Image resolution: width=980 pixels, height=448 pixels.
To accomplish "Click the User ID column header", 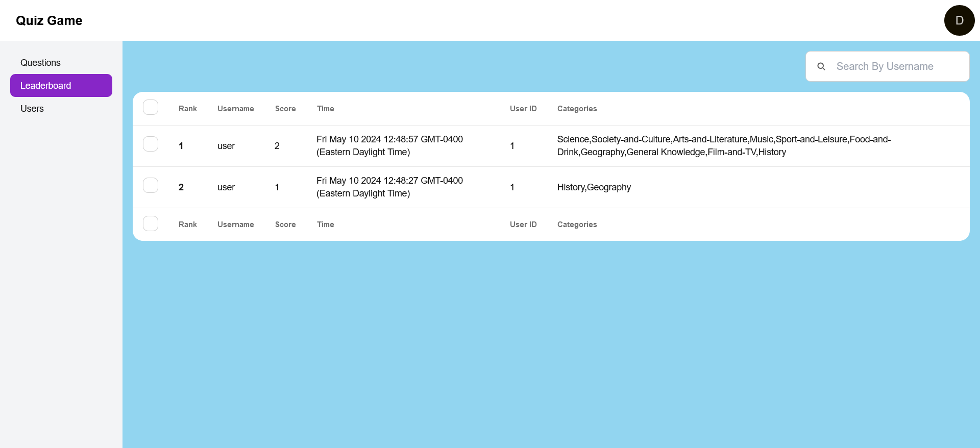I will point(523,109).
